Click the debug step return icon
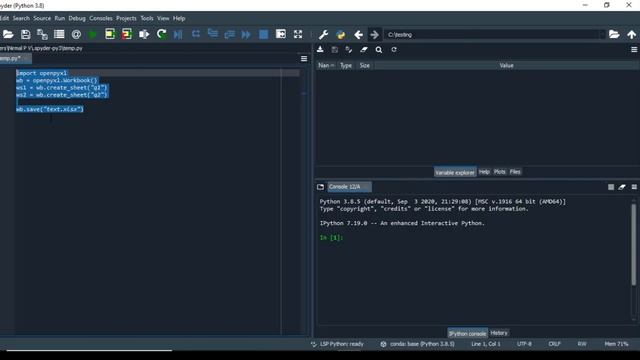The height and width of the screenshot is (360, 640). point(229,34)
